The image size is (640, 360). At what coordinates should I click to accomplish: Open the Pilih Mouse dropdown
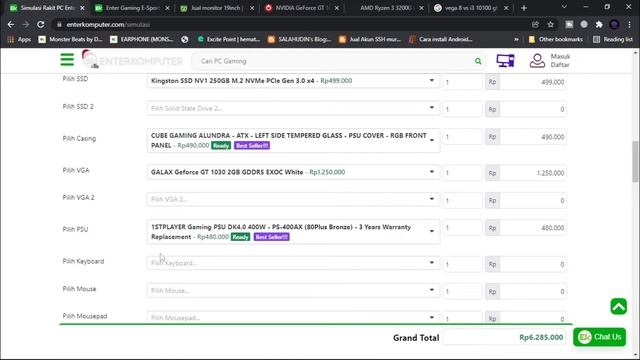(x=293, y=291)
